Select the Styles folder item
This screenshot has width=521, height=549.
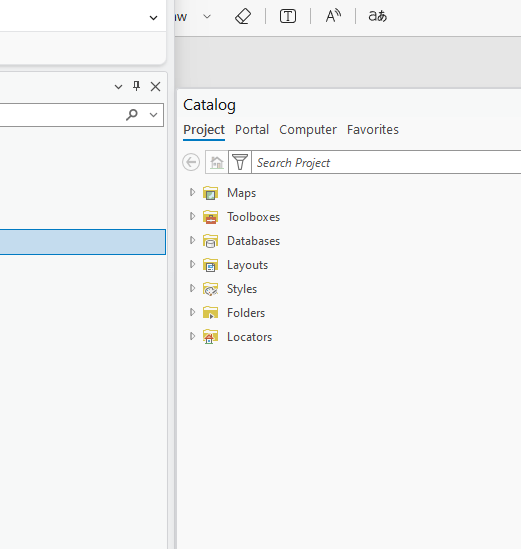click(242, 289)
